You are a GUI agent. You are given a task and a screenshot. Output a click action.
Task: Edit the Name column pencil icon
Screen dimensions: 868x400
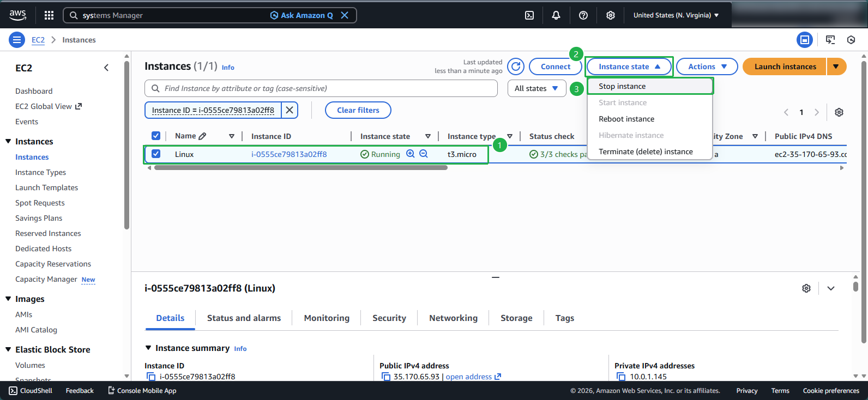tap(202, 136)
